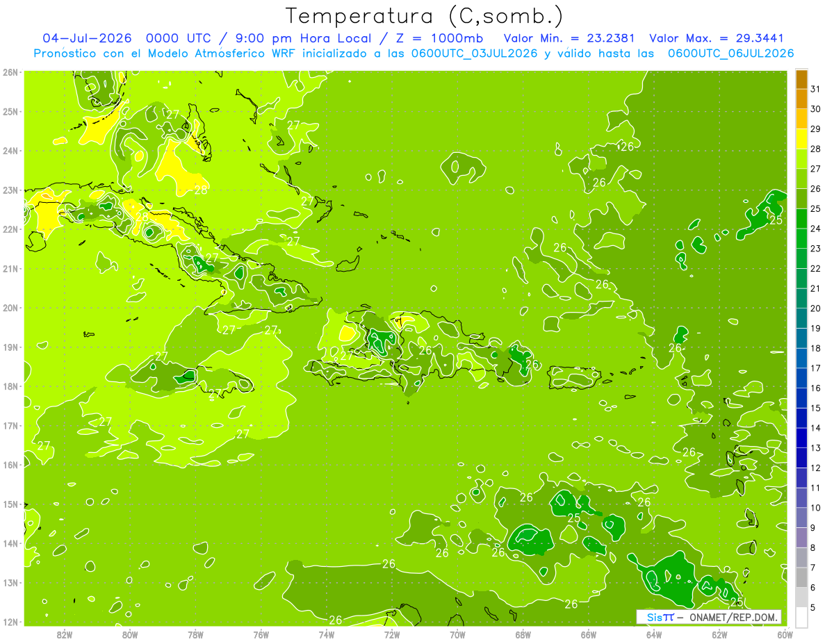
Task: Click the legend scale value '16'
Action: 816,388
